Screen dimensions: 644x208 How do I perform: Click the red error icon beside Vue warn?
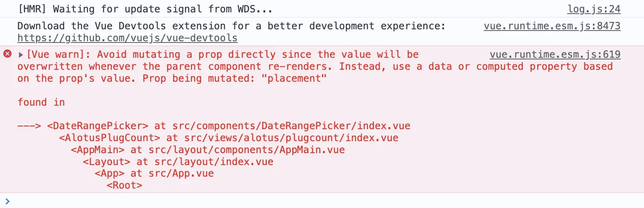pyautogui.click(x=7, y=54)
